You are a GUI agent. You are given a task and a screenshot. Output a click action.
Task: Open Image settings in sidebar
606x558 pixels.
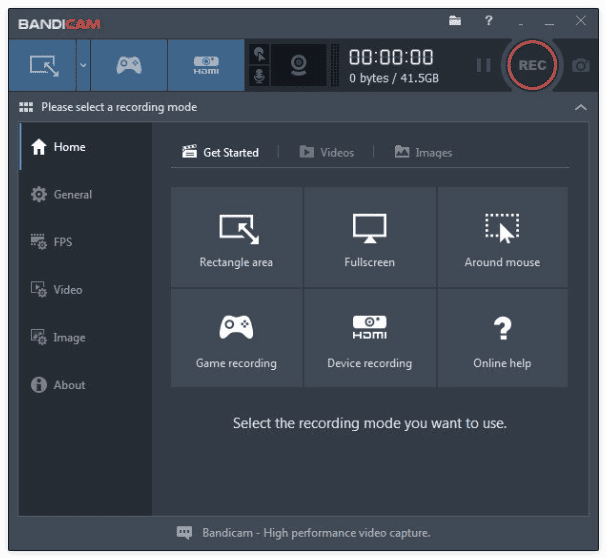pos(85,337)
